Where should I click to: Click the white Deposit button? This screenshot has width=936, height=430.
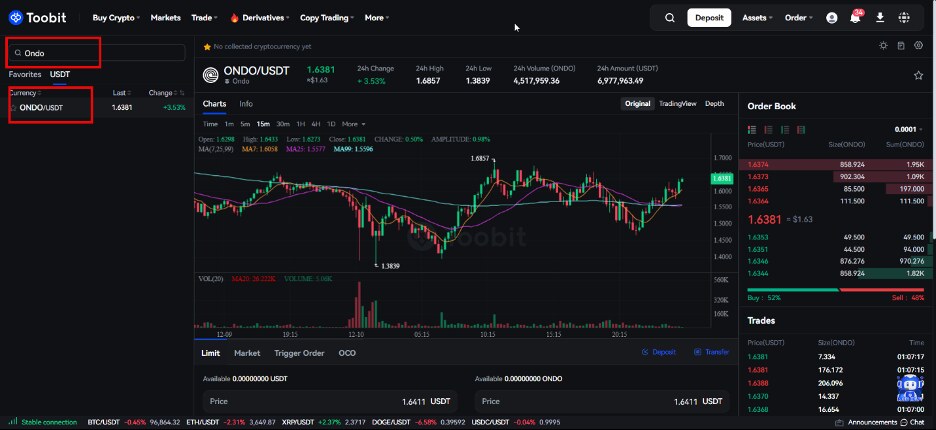tap(709, 18)
